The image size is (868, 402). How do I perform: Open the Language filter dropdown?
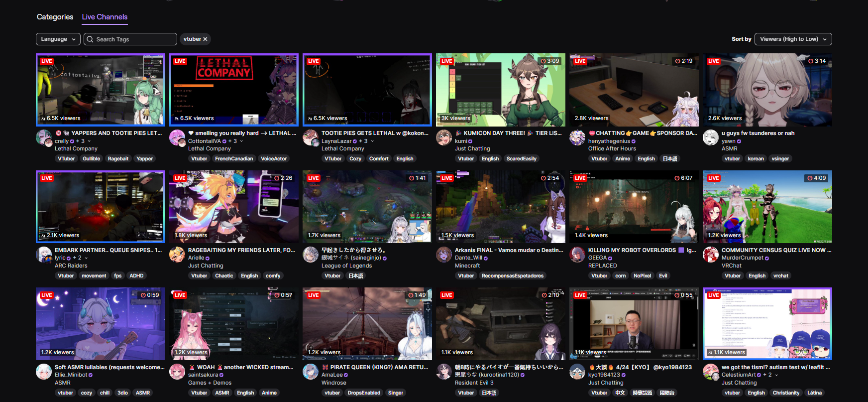pos(58,39)
